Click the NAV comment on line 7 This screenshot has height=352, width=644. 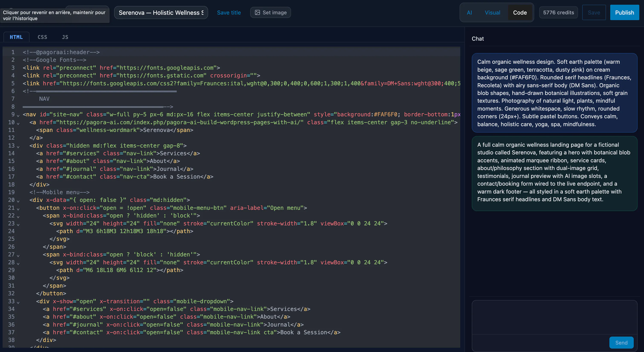point(44,99)
